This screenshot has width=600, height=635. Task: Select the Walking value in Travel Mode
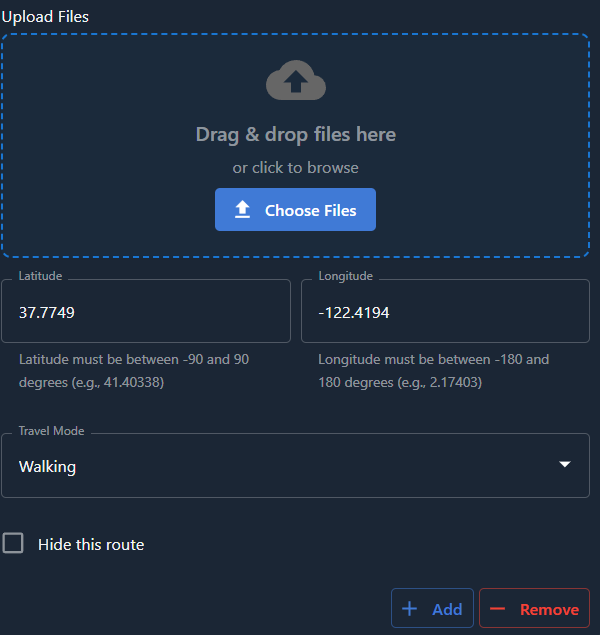tap(48, 467)
